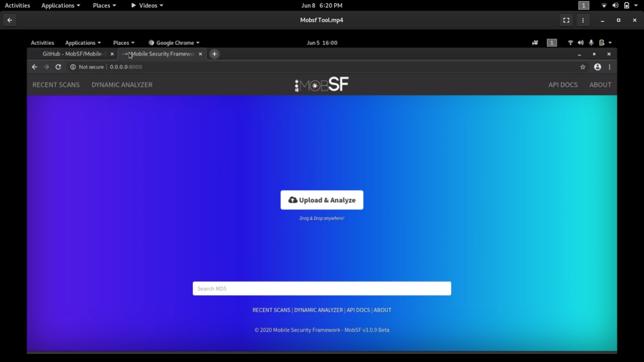Click the microphone icon in the recorded desktop tray
Image resolution: width=644 pixels, height=362 pixels.
point(591,43)
